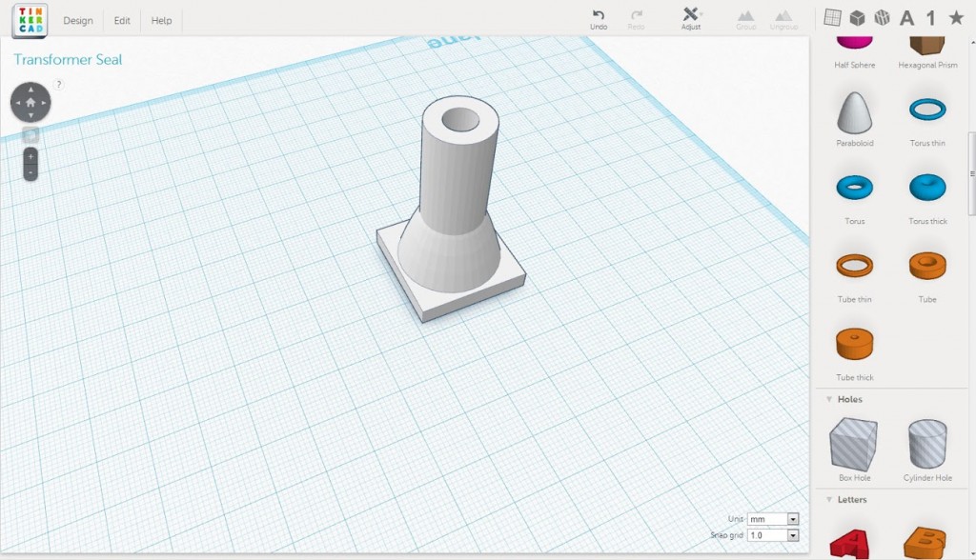This screenshot has width=976, height=560.
Task: Click the Undo arrow icon
Action: coord(599,14)
